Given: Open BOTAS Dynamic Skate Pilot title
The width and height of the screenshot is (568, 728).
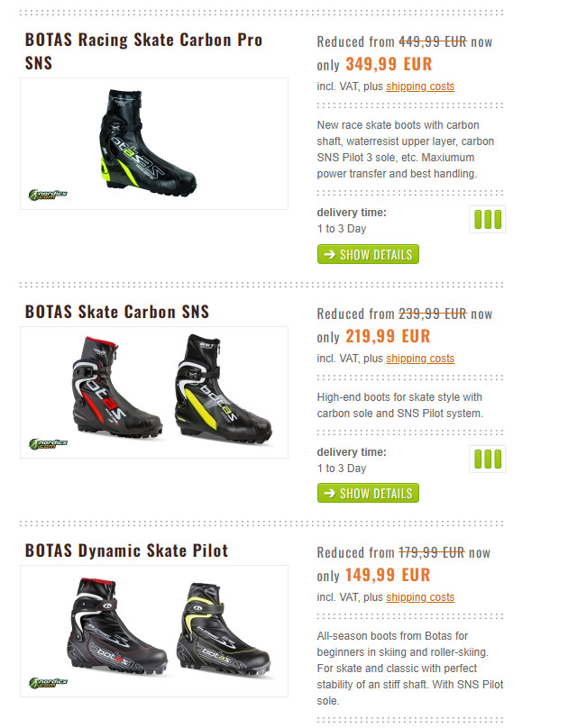Looking at the screenshot, I should pyautogui.click(x=126, y=551).
